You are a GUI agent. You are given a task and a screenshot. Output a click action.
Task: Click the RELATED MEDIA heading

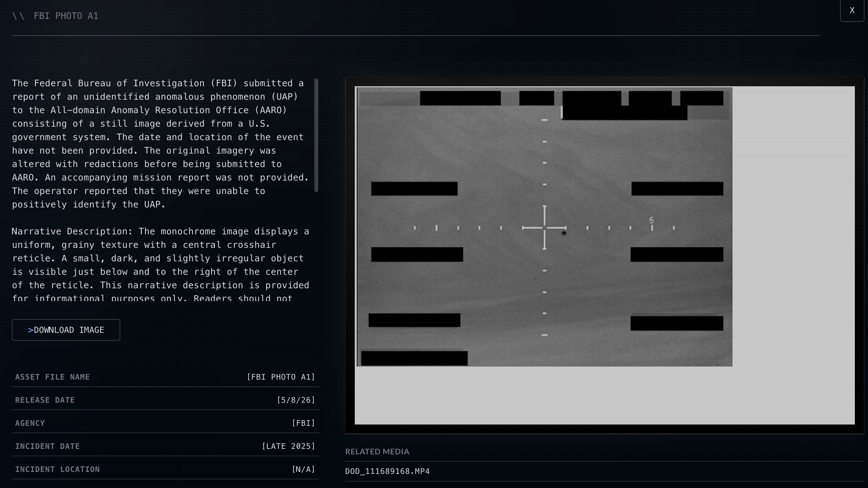coord(377,452)
